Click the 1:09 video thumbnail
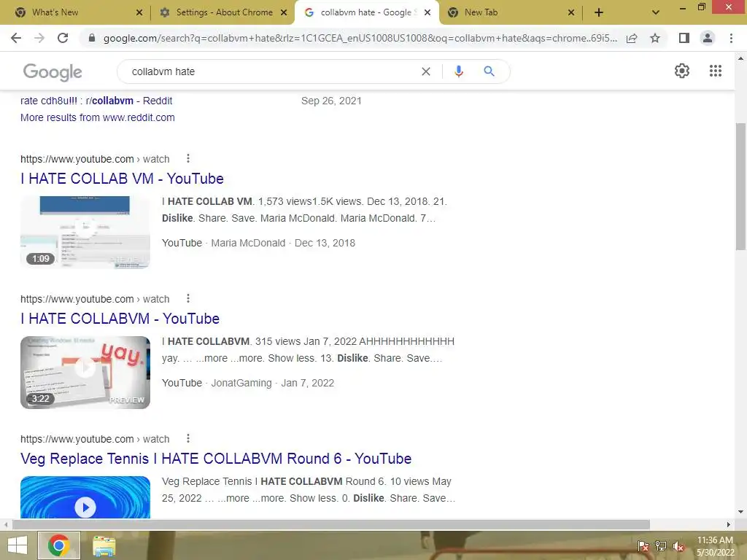 pyautogui.click(x=85, y=232)
